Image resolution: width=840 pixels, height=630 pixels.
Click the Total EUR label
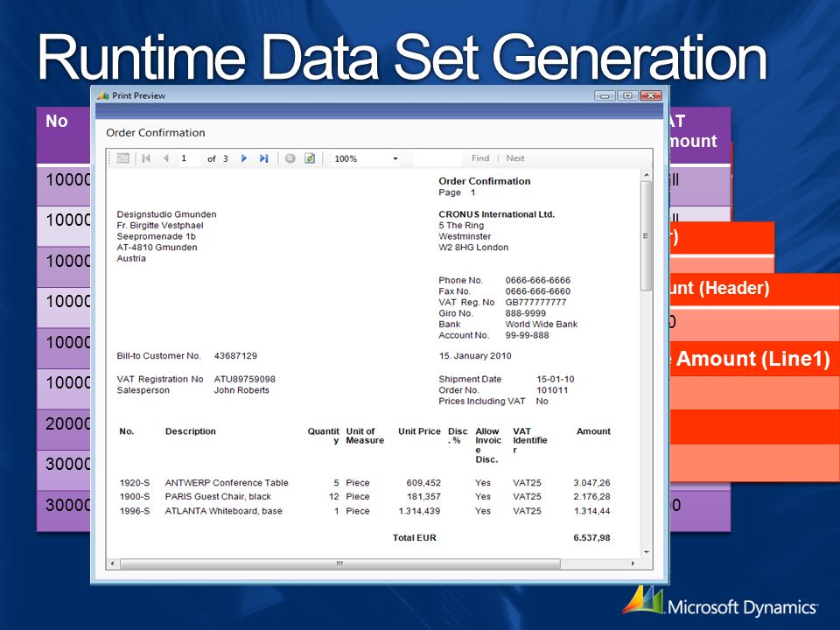coord(415,538)
